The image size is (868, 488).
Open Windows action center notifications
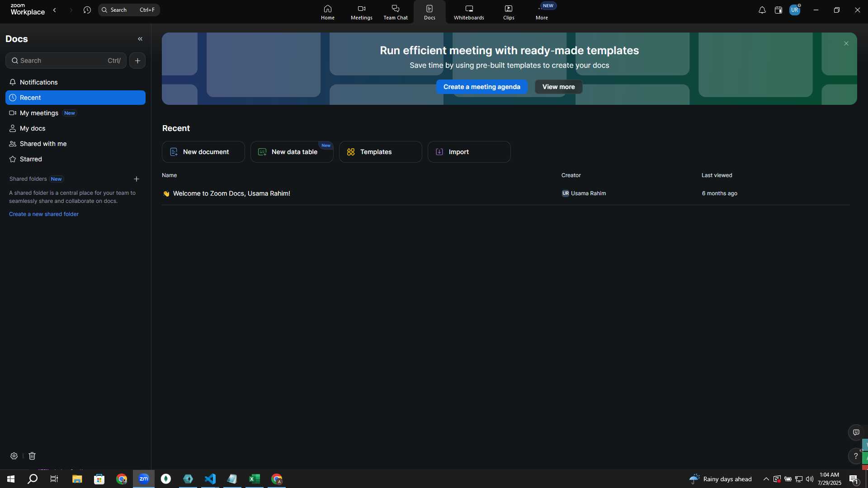(x=854, y=479)
